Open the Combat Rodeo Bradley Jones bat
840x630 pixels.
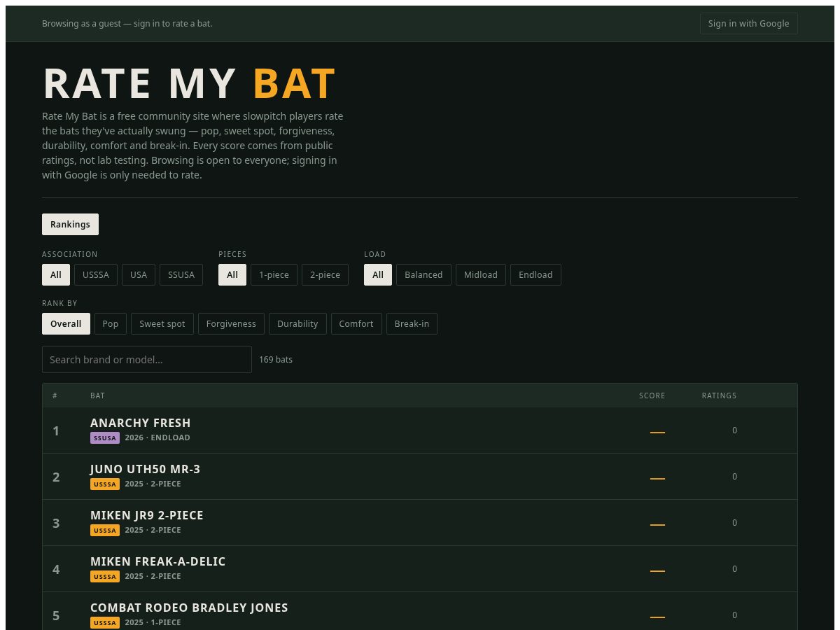420,611
